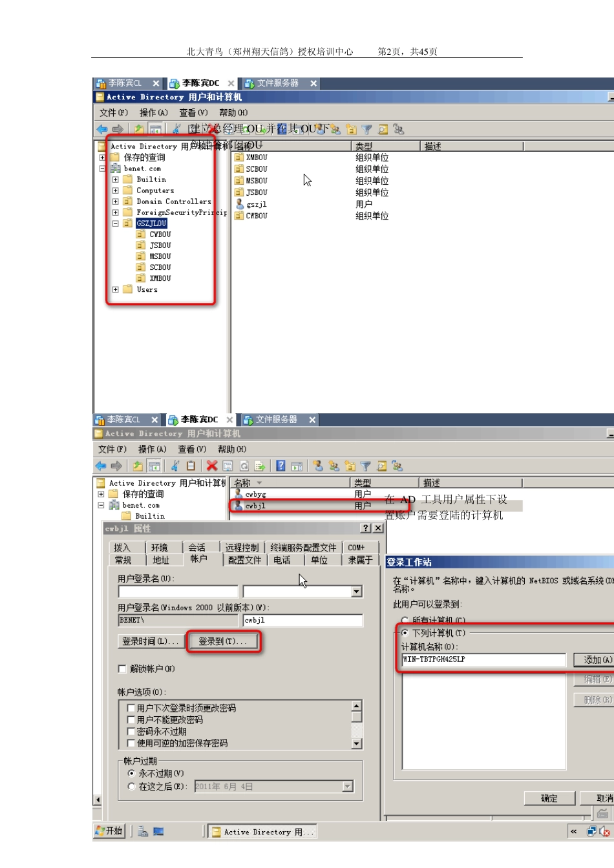Click the empty 用户登录名(U) input field
Screen dimensions: 614x868
click(178, 592)
